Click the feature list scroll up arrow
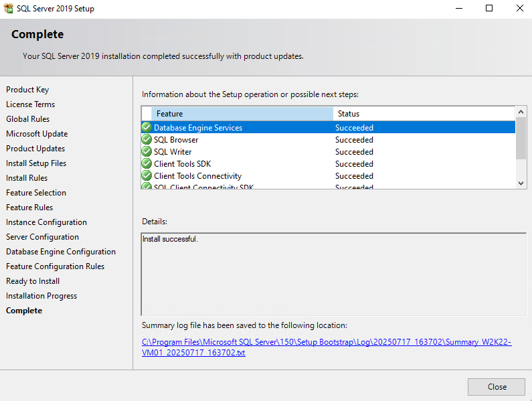The height and width of the screenshot is (401, 532). [521, 112]
